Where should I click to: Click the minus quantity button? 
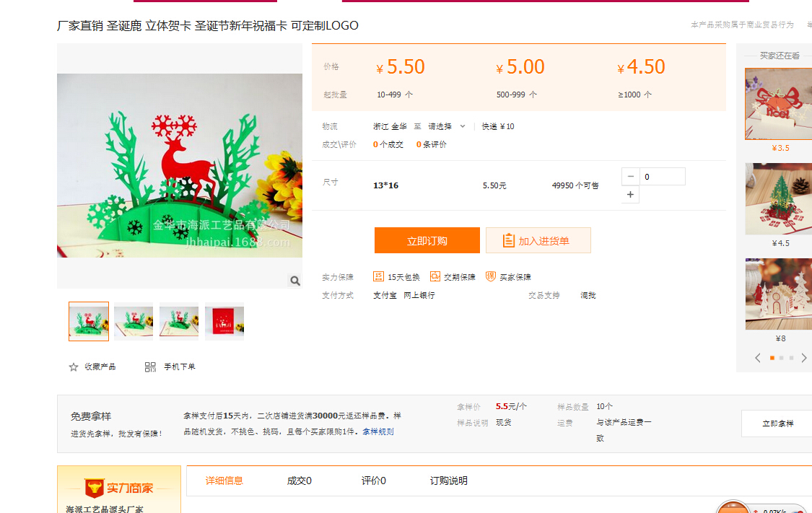pyautogui.click(x=630, y=177)
